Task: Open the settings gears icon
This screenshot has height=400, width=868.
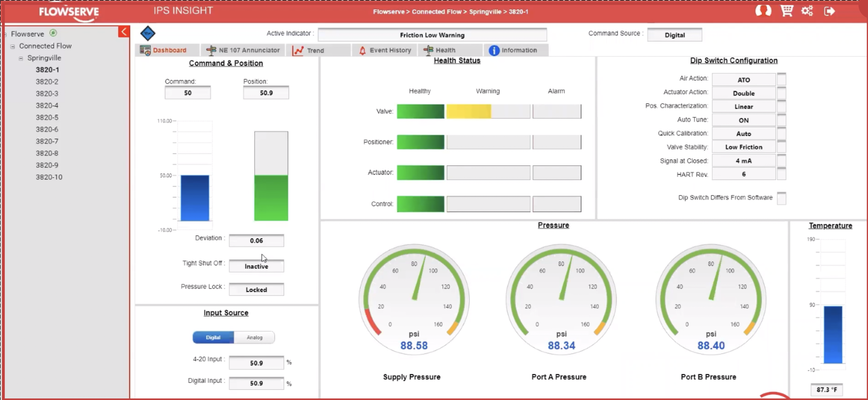Action: point(807,11)
